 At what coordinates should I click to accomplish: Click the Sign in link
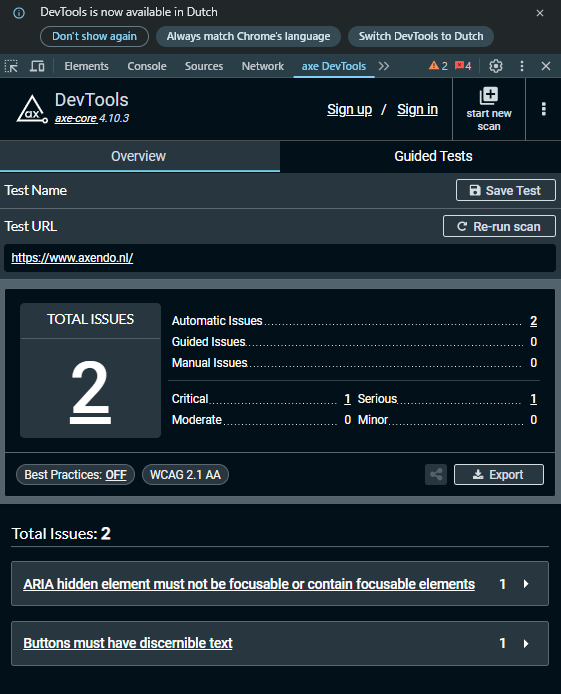tap(417, 109)
